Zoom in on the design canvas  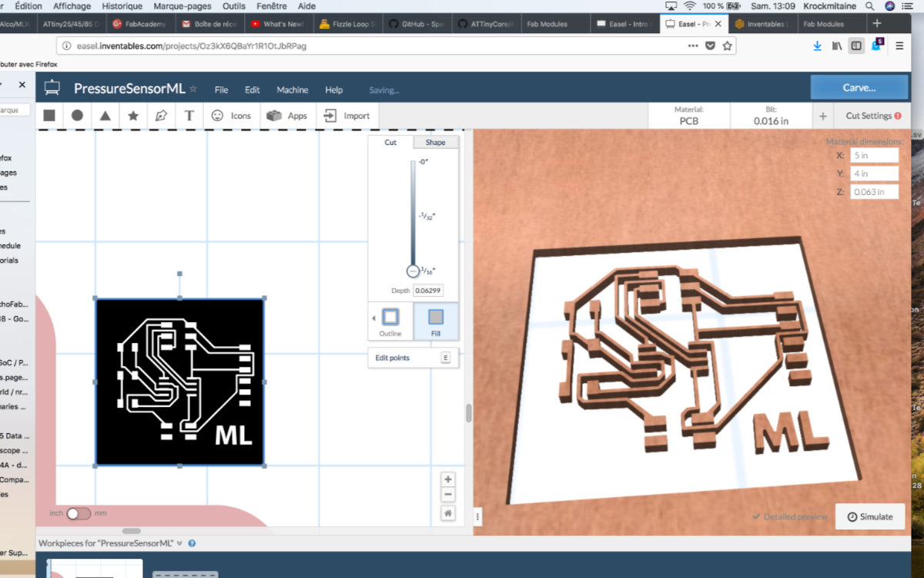pyautogui.click(x=448, y=479)
